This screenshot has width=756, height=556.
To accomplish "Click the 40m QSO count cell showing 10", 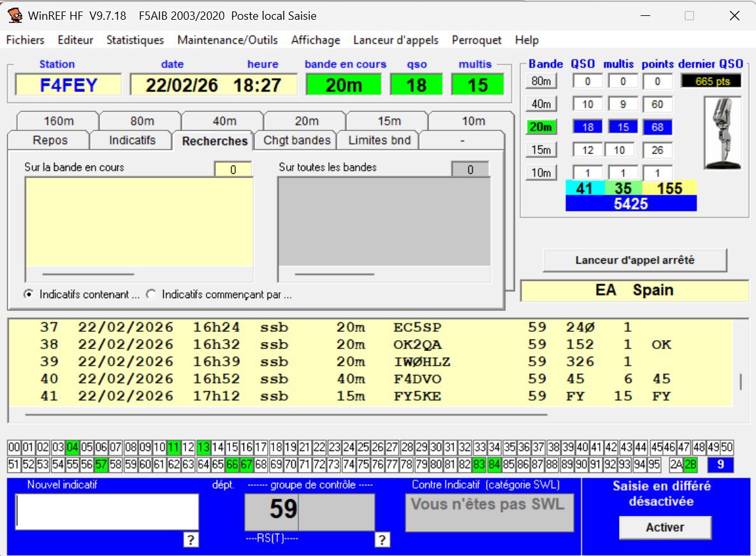I will click(x=587, y=104).
